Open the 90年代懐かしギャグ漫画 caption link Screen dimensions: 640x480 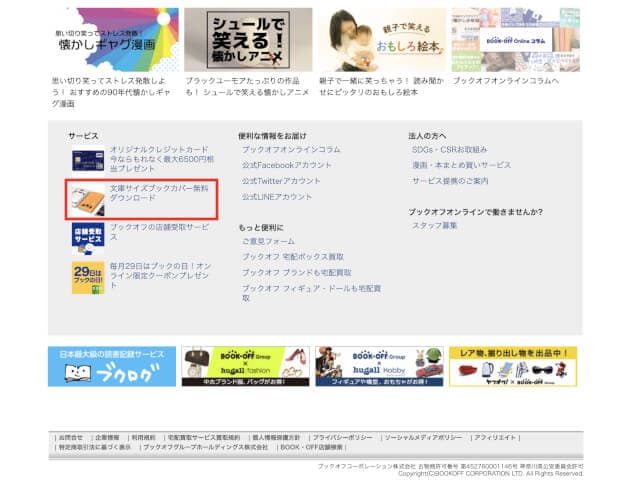click(x=111, y=92)
